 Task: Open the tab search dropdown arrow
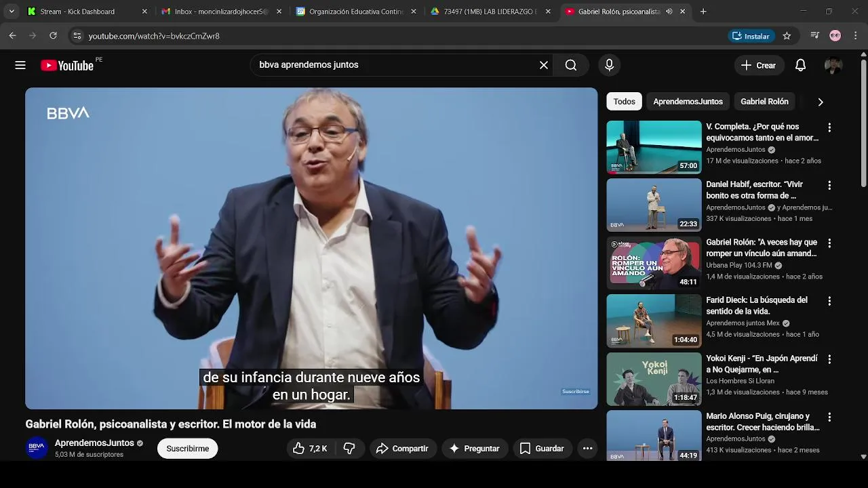(12, 12)
